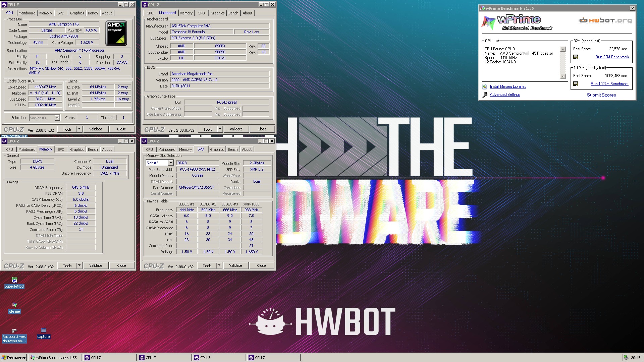Click the AMD Sempron logo image

click(x=116, y=33)
